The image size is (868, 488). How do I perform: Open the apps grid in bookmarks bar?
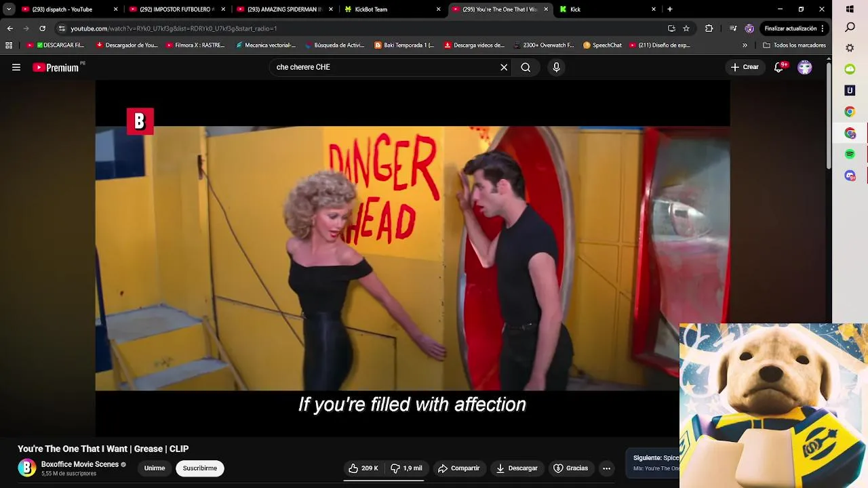[9, 45]
